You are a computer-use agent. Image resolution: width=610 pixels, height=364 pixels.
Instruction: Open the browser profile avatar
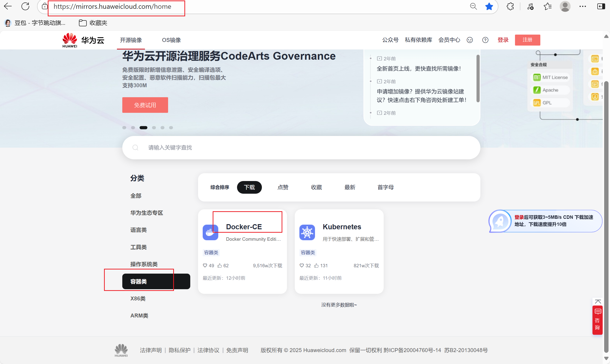[565, 6]
